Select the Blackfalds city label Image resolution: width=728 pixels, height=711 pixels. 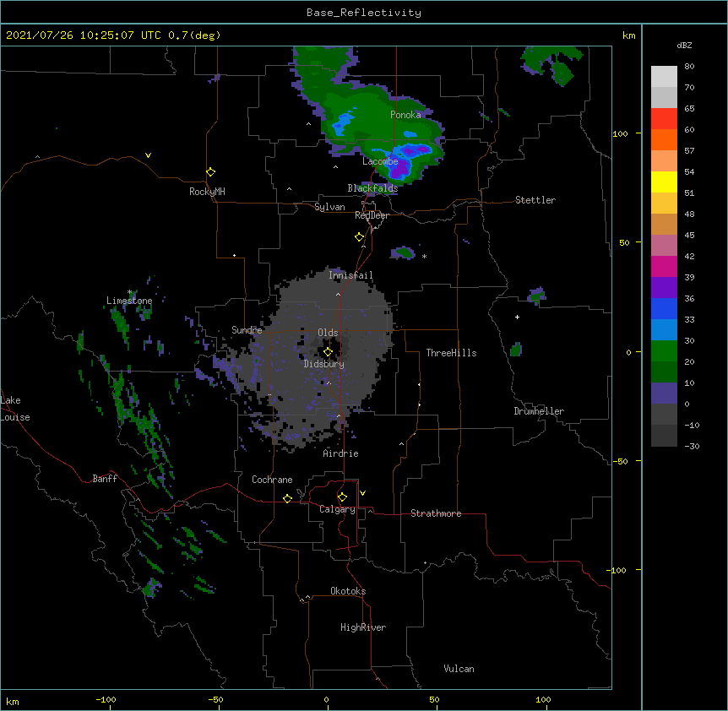click(x=372, y=188)
